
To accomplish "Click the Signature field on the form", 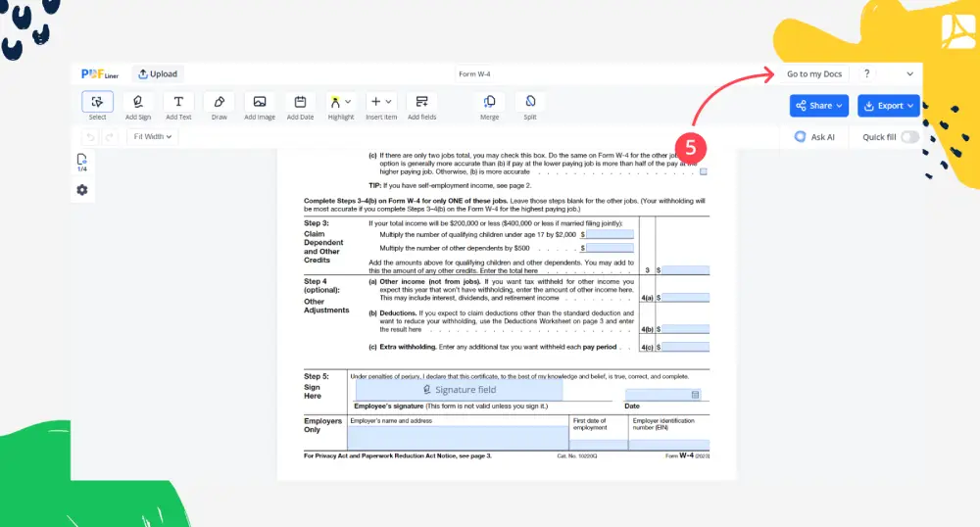I will 459,390.
